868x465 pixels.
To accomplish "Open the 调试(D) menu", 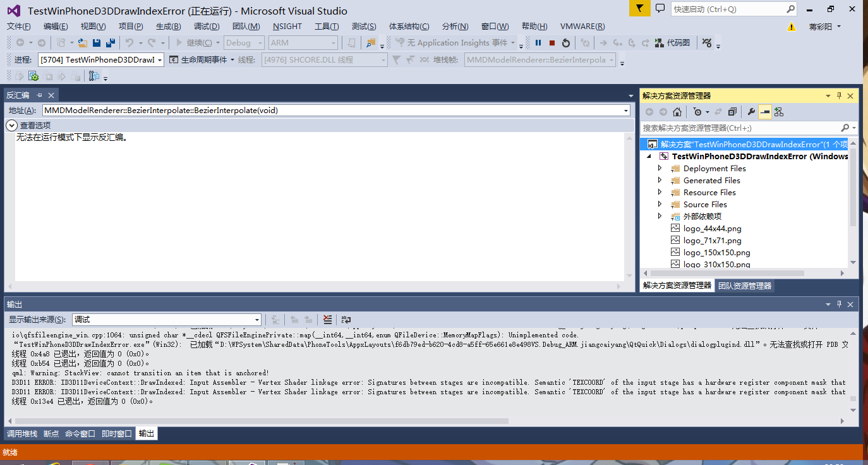I will tap(207, 27).
